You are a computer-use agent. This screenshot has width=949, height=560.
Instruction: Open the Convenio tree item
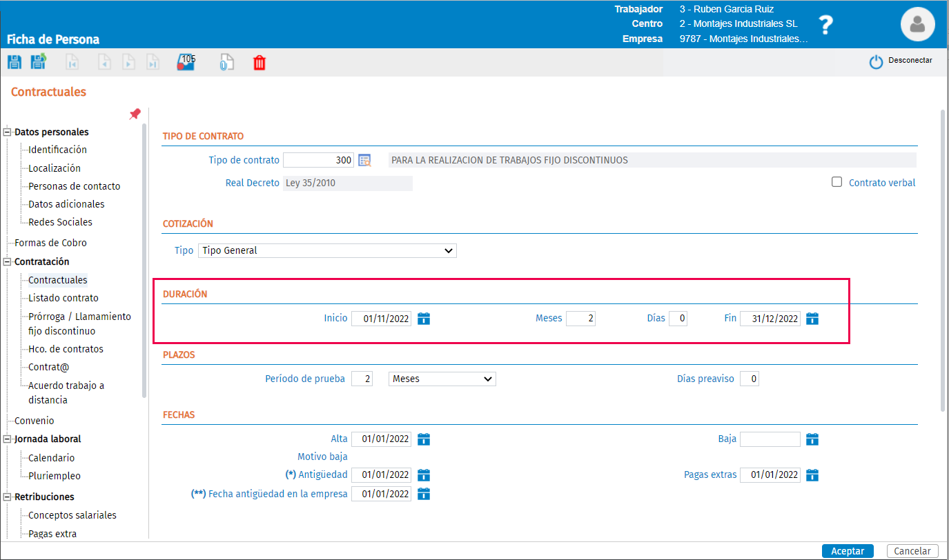click(x=34, y=421)
